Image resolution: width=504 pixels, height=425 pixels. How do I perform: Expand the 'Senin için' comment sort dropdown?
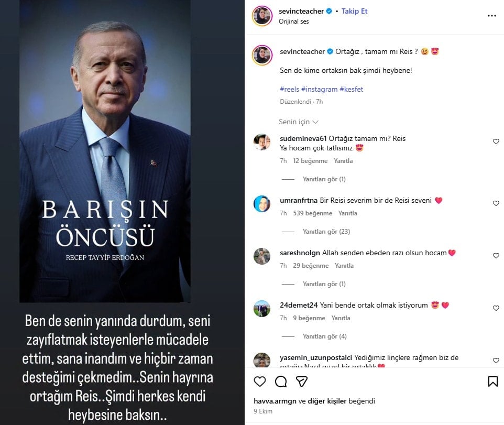coord(298,122)
